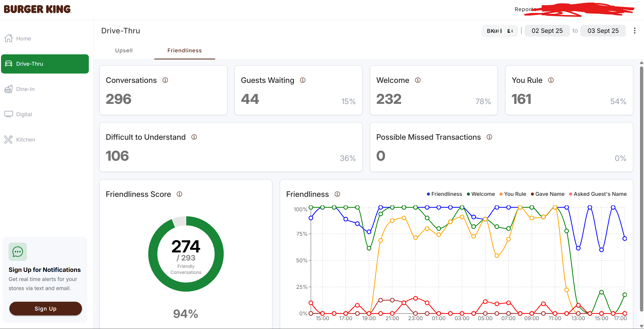Toggle the Friendliness legend series
644x329 pixels.
pyautogui.click(x=444, y=194)
